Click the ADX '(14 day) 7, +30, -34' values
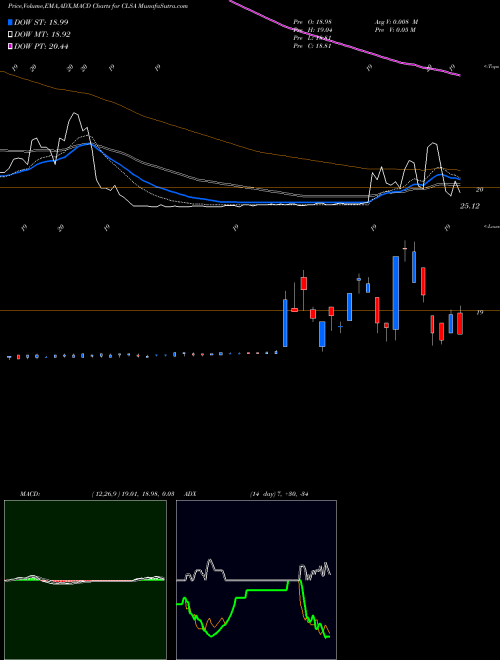The width and height of the screenshot is (500, 660). coord(279,494)
